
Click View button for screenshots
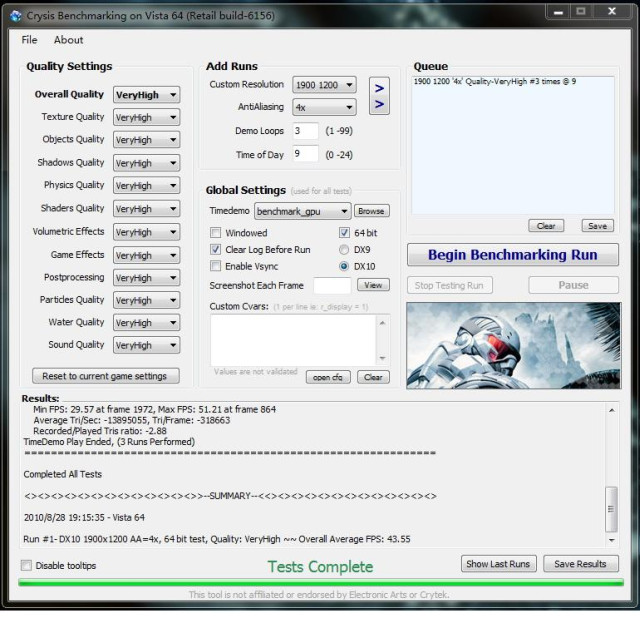pos(373,285)
